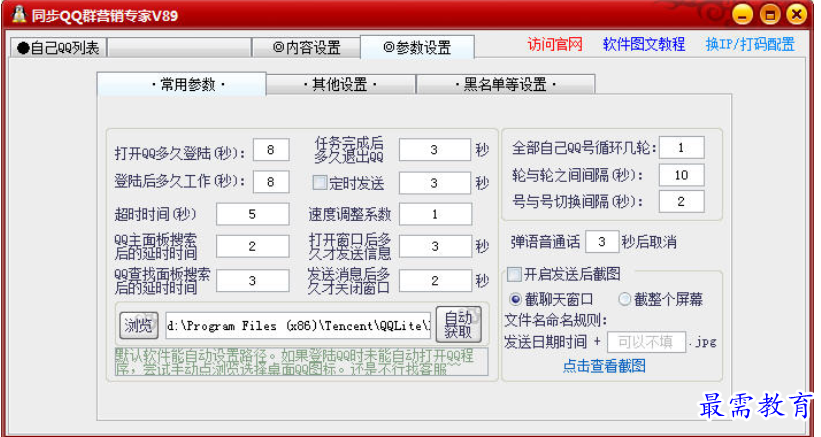Enable the 开启发送后截图 checkbox
Viewport: 821px width, 437px height.
point(514,274)
